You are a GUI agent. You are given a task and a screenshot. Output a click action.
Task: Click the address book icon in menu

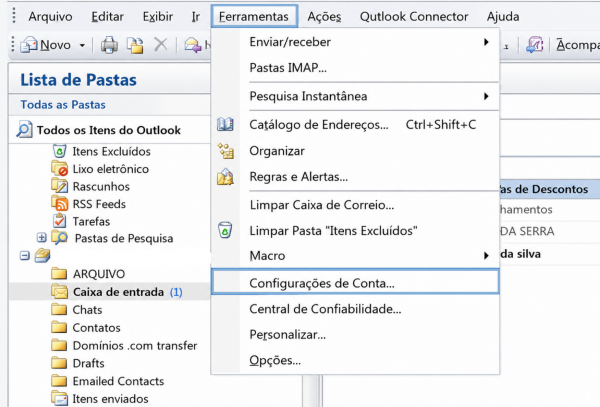click(225, 124)
